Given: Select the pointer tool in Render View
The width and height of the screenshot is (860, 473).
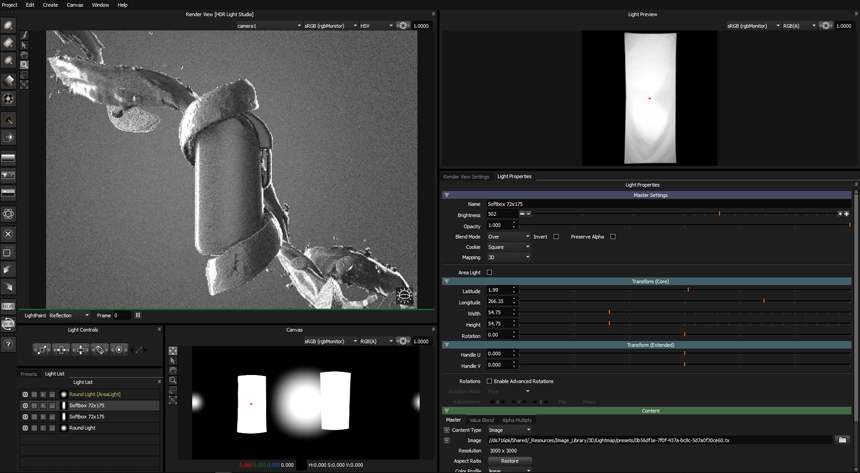Looking at the screenshot, I should pyautogui.click(x=24, y=45).
